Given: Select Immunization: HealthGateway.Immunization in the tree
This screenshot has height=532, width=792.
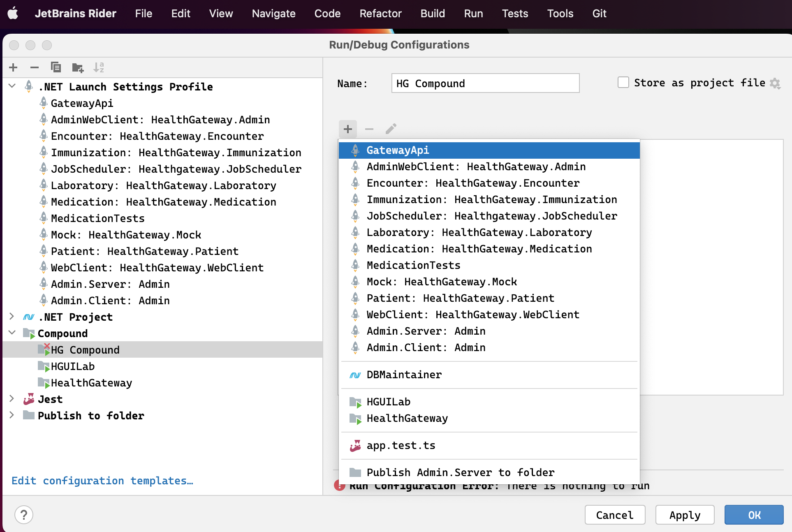Looking at the screenshot, I should (x=163, y=153).
